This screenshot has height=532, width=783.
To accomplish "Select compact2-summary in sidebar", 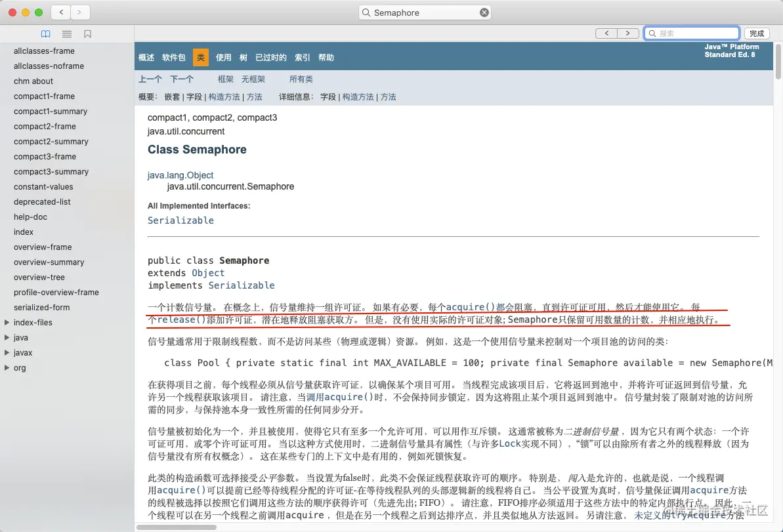I will click(51, 141).
